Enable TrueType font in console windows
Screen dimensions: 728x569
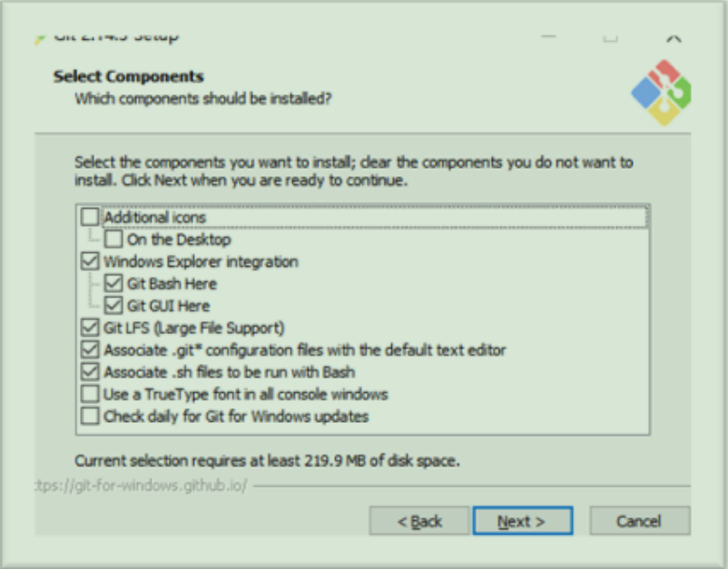pyautogui.click(x=90, y=394)
